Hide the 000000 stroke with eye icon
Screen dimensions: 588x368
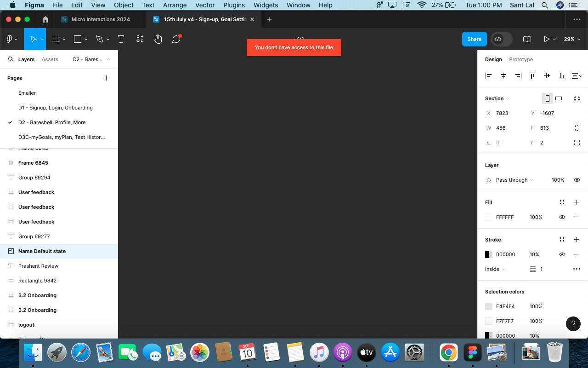pos(562,254)
